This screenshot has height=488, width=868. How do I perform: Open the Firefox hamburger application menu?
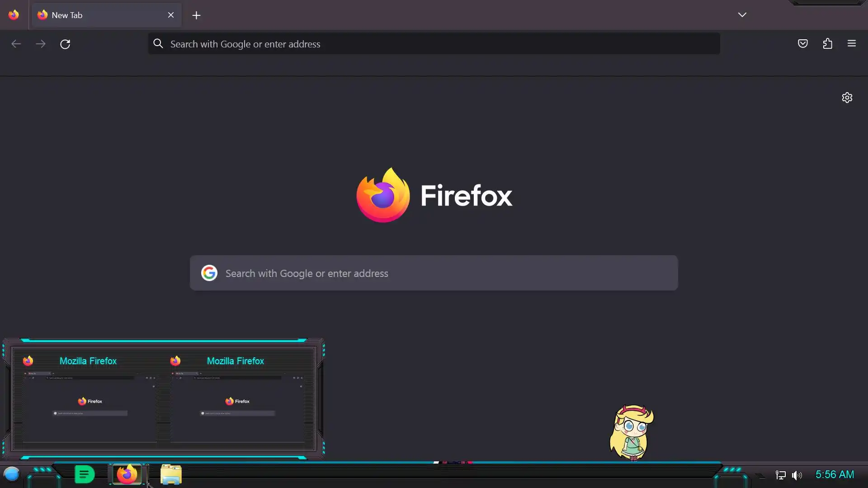tap(851, 44)
